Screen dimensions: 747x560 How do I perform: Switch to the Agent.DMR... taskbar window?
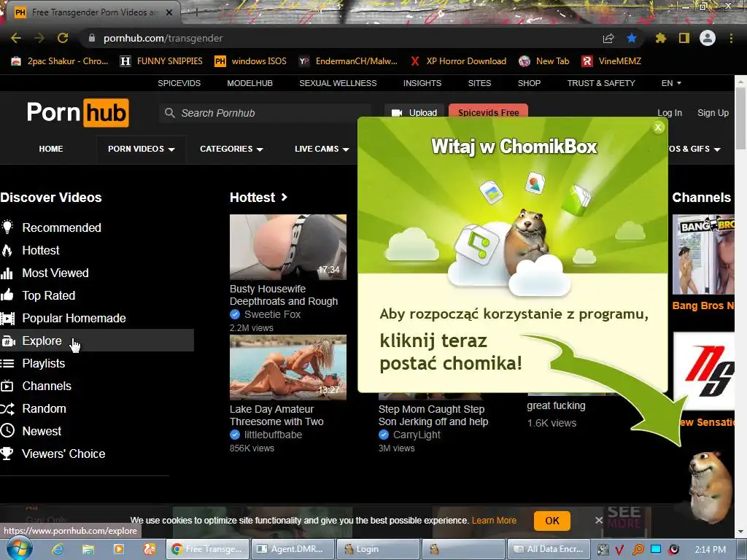click(x=291, y=549)
